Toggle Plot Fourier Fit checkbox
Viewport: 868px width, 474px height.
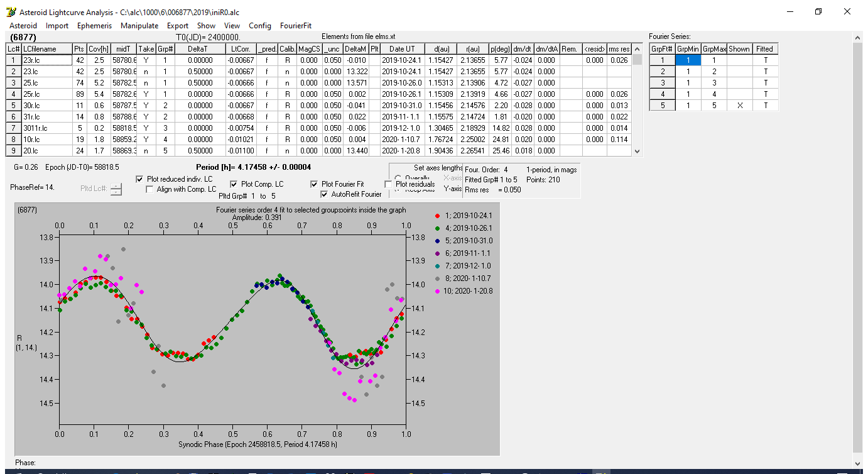click(314, 184)
